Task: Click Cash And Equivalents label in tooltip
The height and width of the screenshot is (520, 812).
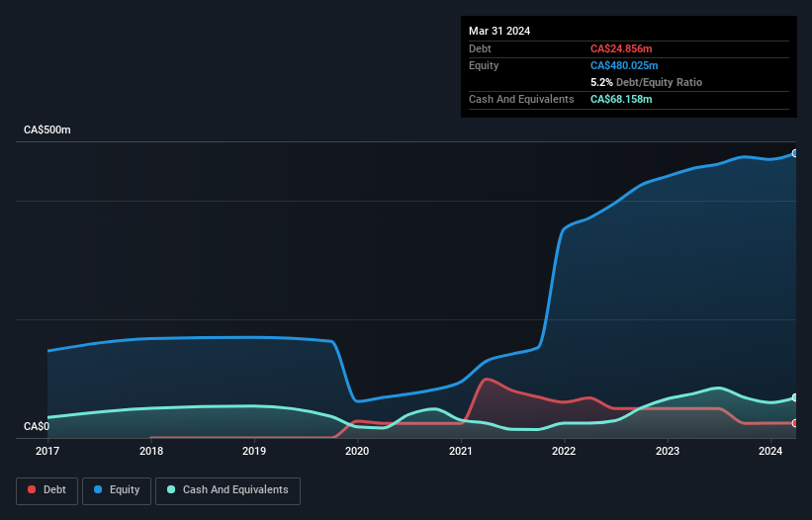Action: 521,99
